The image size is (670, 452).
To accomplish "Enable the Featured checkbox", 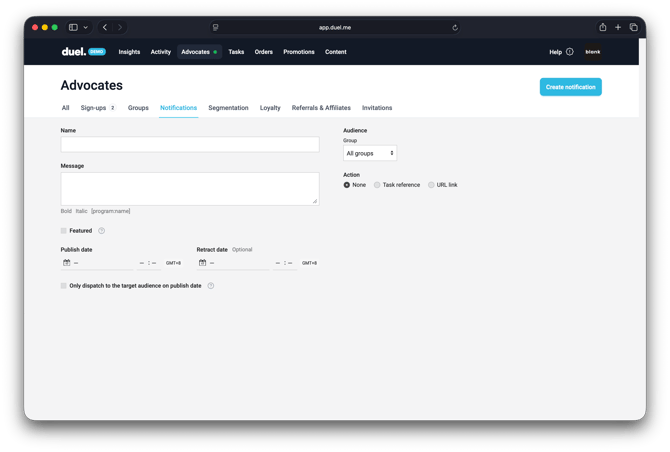I will [x=64, y=231].
